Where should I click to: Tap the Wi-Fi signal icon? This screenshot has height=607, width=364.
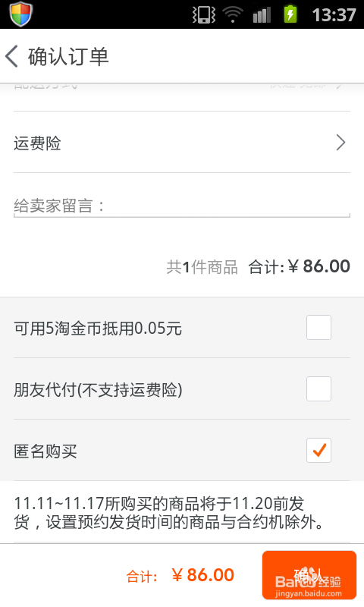[233, 14]
